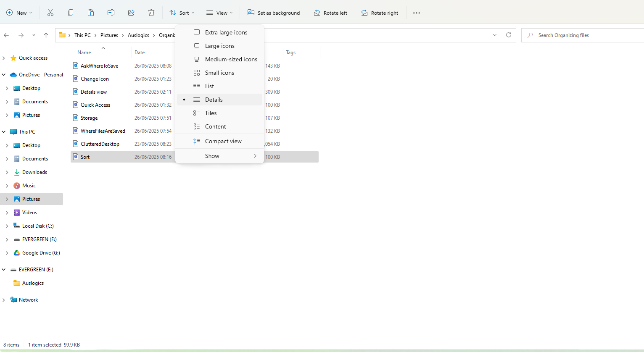Viewport: 644px width, 352px height.
Task: Toggle Compact view option
Action: coord(223,141)
